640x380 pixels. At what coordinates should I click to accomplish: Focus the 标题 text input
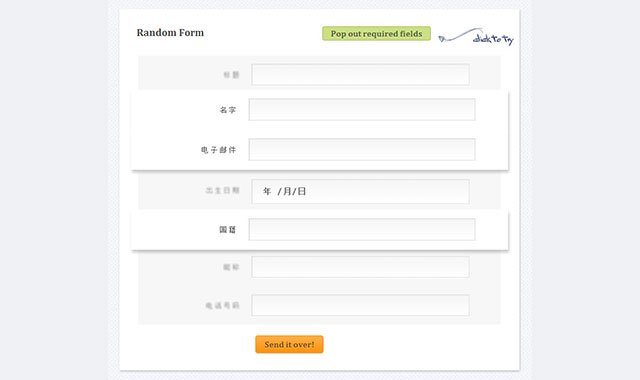pos(360,74)
